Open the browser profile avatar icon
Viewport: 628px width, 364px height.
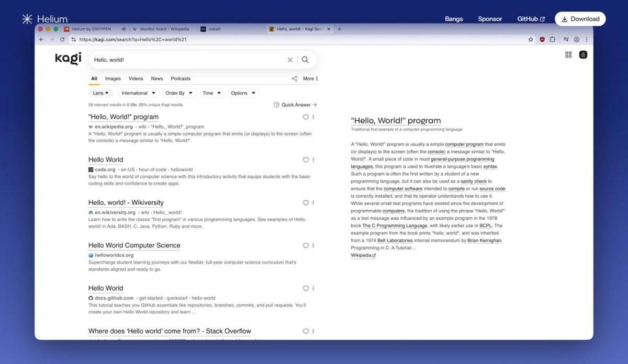[577, 39]
